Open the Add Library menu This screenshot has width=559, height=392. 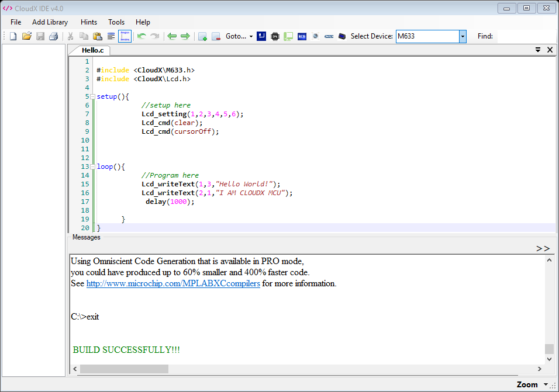click(50, 22)
